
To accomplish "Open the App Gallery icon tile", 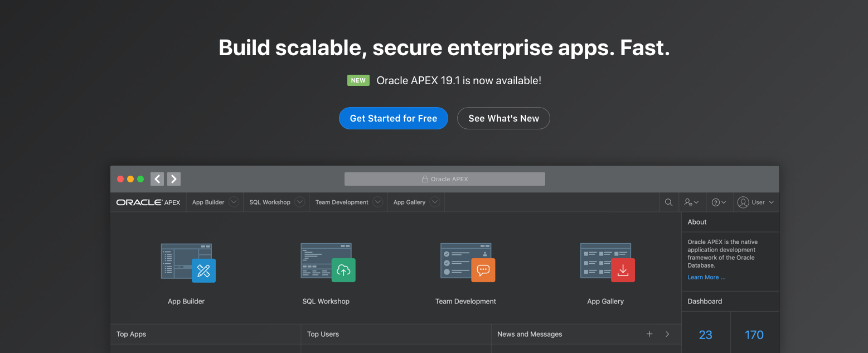I will click(607, 263).
